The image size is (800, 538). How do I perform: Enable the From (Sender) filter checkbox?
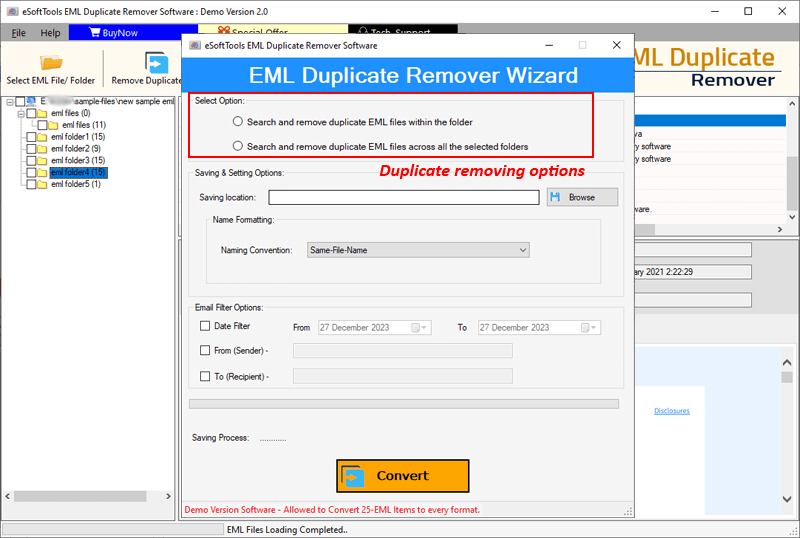point(205,350)
